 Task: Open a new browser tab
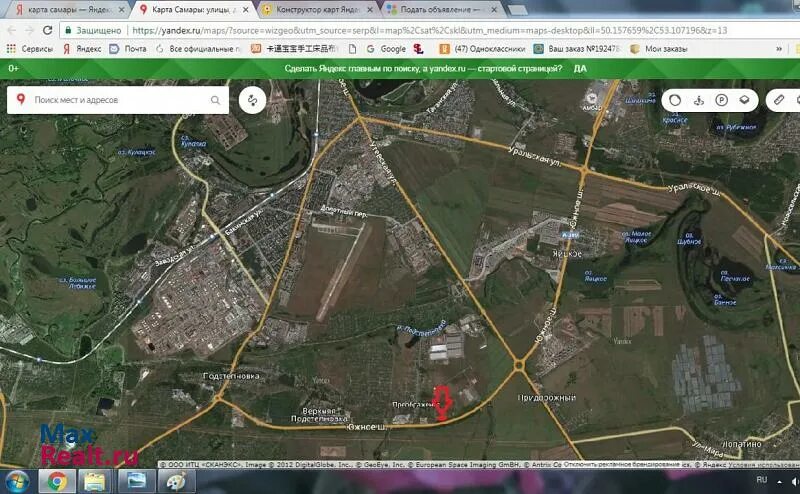[517, 10]
